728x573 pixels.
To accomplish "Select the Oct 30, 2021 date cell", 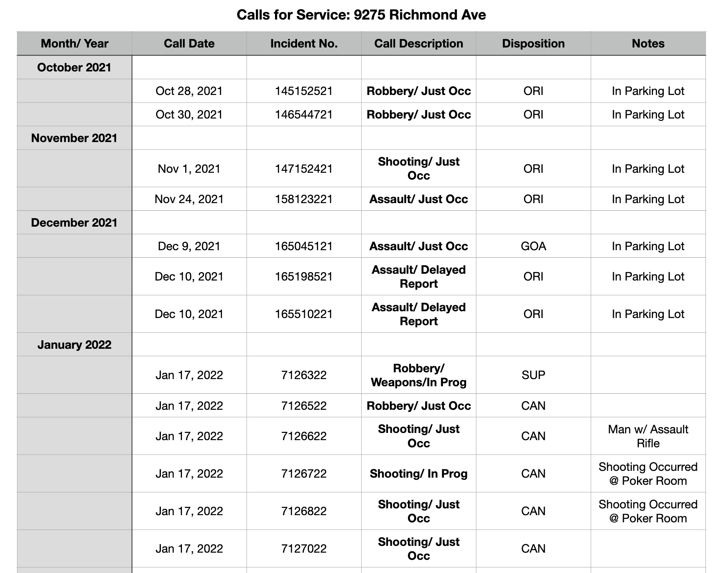I will click(x=189, y=115).
